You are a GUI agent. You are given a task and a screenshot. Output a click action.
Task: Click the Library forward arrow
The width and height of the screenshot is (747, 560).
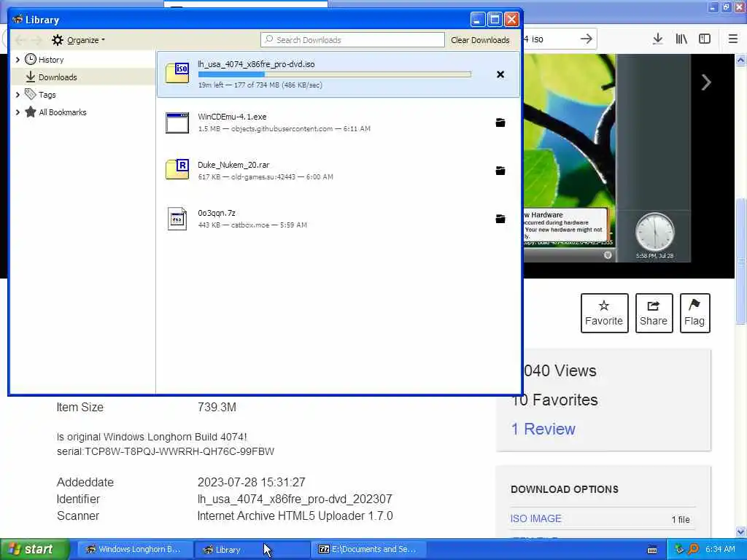[36, 40]
